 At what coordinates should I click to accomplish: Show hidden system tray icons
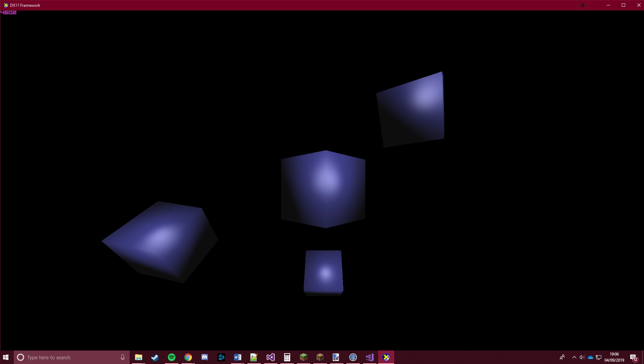pyautogui.click(x=574, y=357)
